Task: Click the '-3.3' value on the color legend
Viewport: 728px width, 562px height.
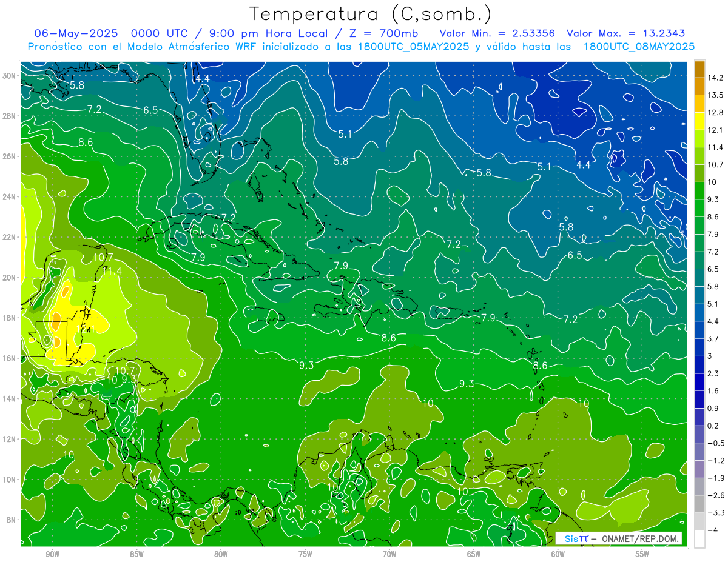Action: [716, 513]
